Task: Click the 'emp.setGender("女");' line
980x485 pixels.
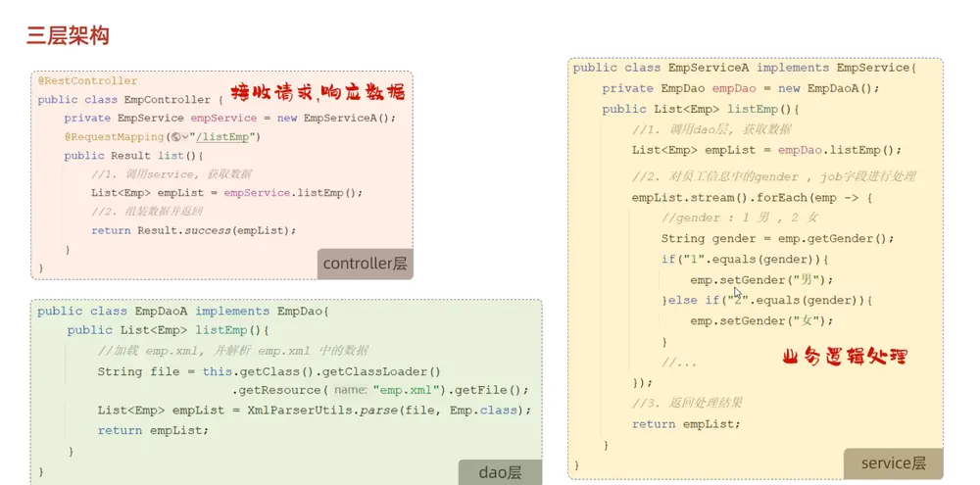Action: click(x=761, y=321)
